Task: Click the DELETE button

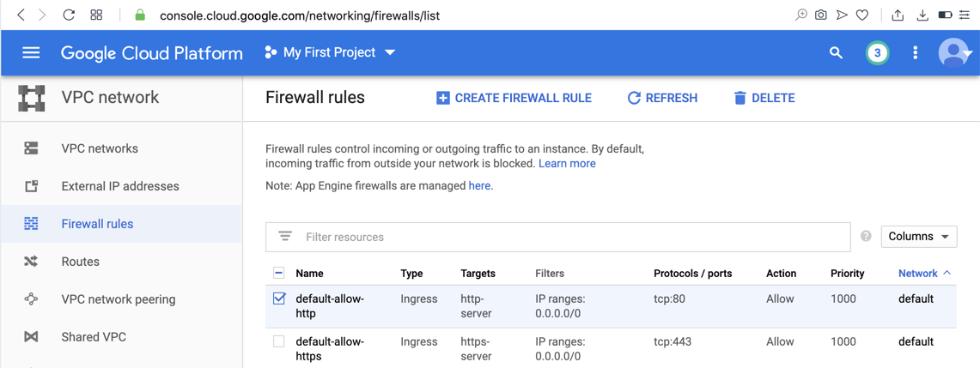Action: click(764, 98)
